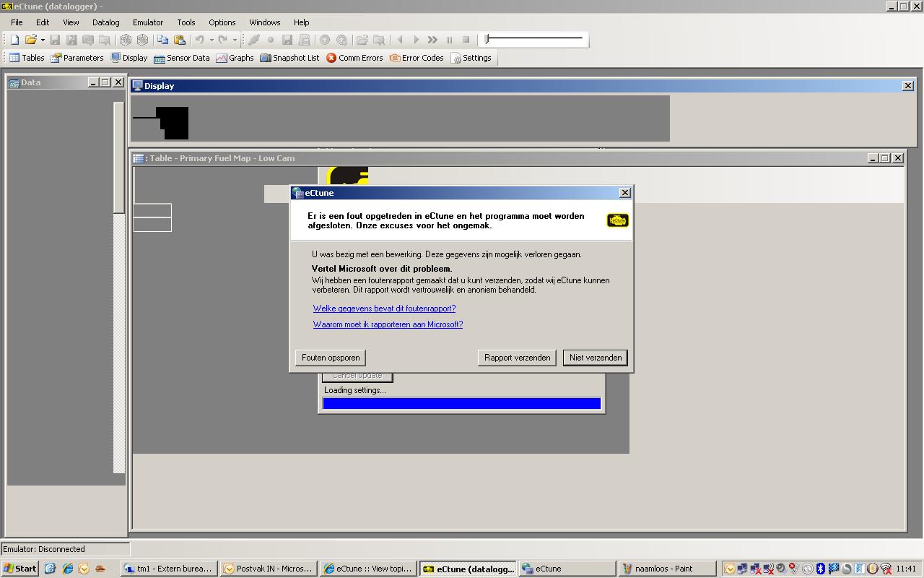Open Sensor Data from toolbar
This screenshot has height=578, width=924.
(182, 58)
